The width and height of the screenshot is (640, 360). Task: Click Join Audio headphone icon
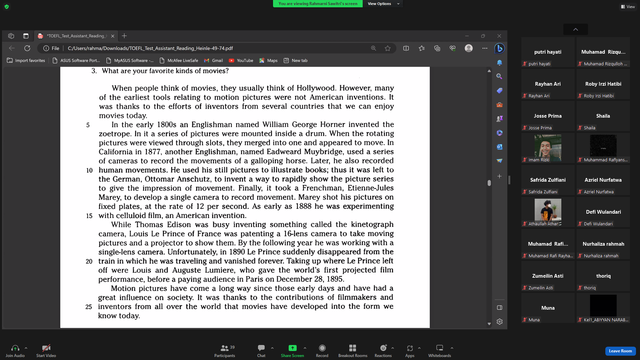coord(15,348)
